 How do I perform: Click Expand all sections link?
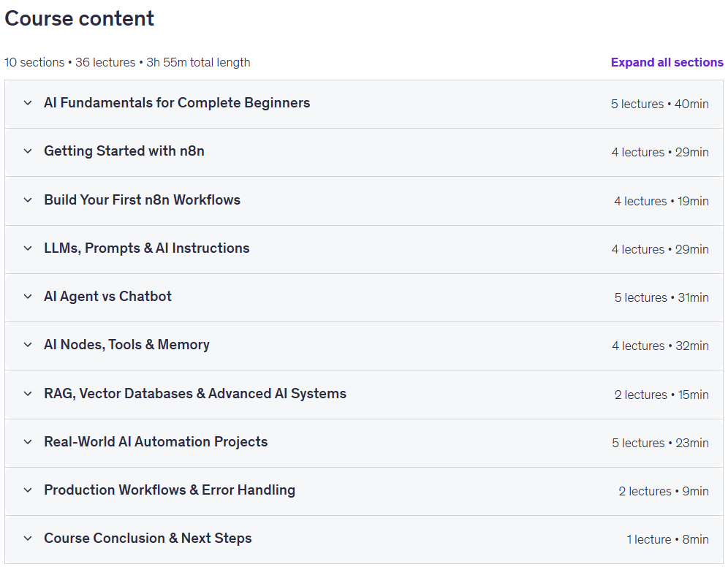(667, 62)
